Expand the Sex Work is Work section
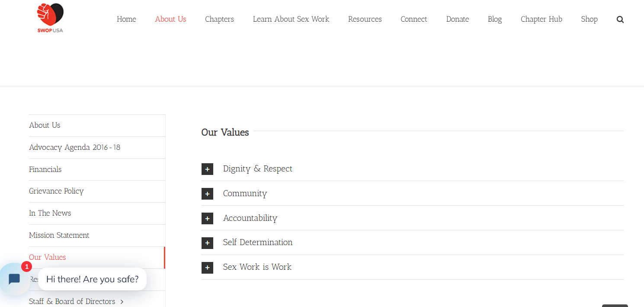This screenshot has width=644, height=307. coord(257,267)
